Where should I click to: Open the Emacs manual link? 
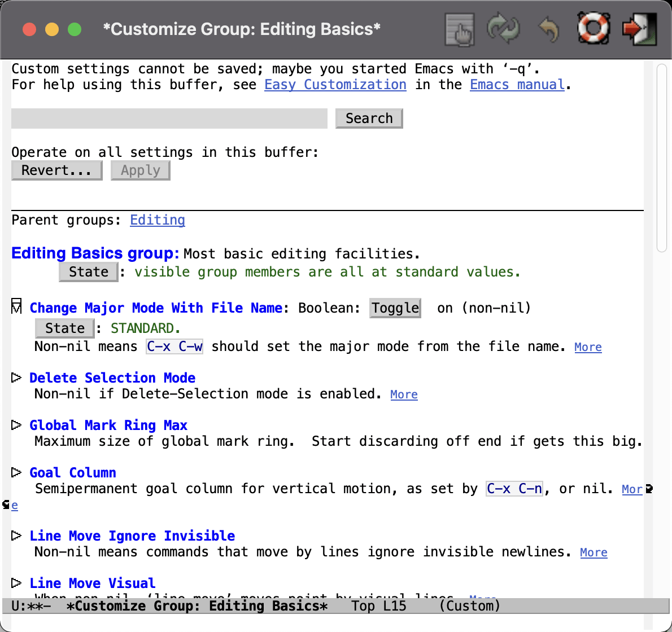(517, 84)
